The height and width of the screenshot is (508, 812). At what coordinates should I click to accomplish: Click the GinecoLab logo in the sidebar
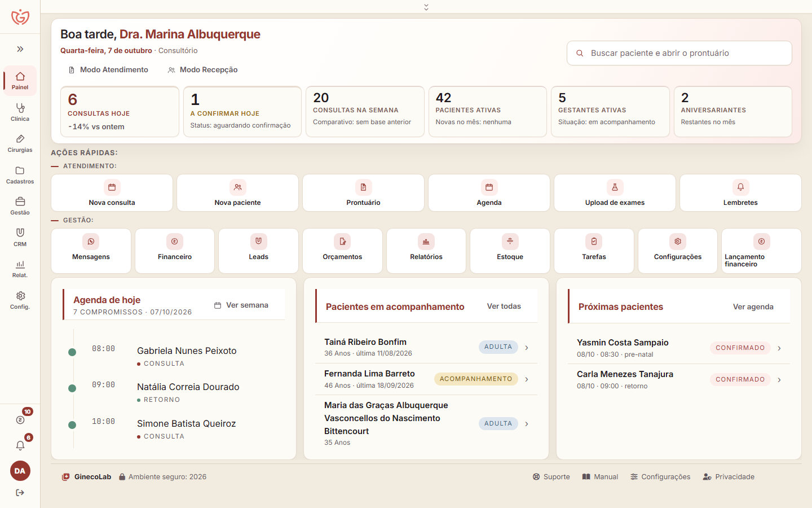click(20, 17)
